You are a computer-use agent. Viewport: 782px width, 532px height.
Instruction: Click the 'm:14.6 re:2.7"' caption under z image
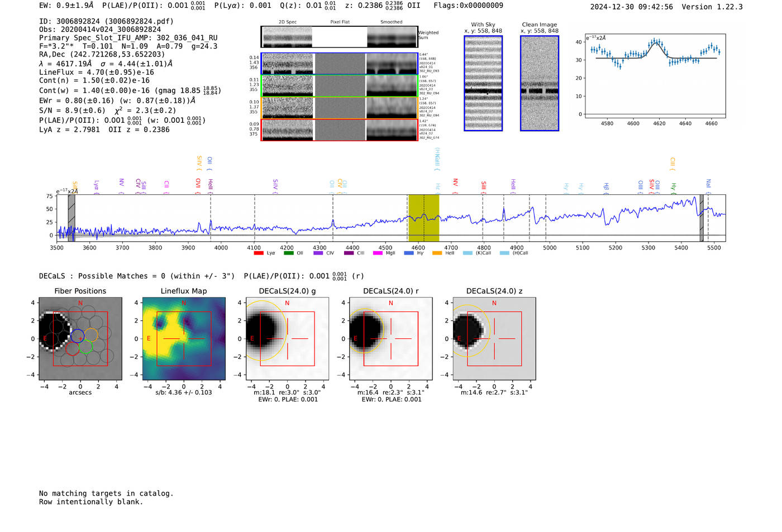pyautogui.click(x=494, y=392)
